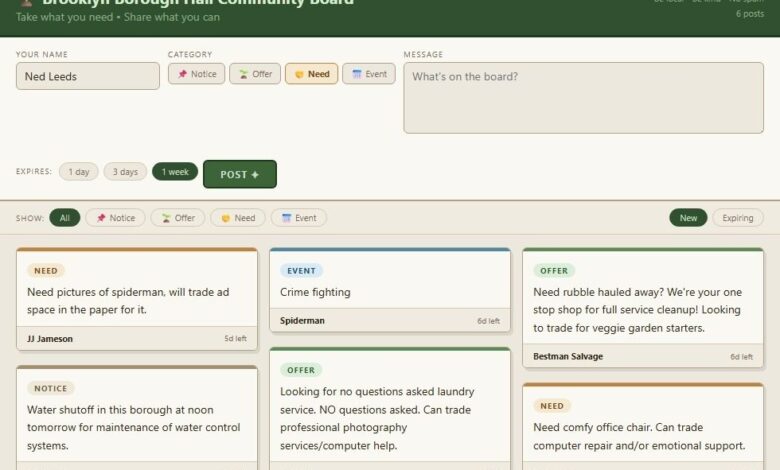Open Spiderman's Crime fighting event card
The height and width of the screenshot is (470, 780).
(x=390, y=290)
